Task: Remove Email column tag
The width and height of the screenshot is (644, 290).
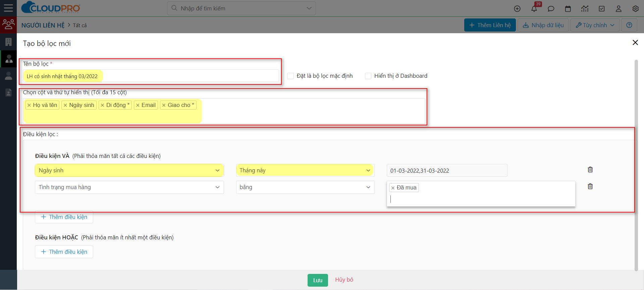Action: [x=138, y=105]
